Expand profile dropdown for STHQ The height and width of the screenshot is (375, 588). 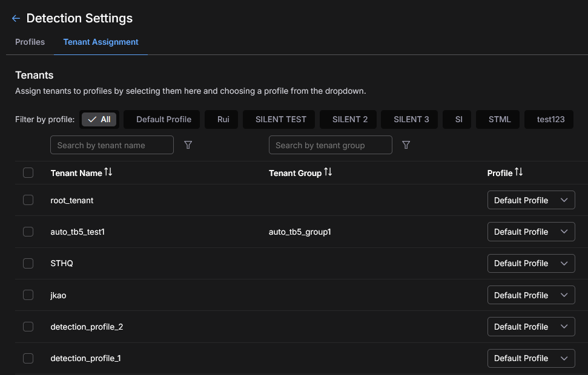click(530, 263)
